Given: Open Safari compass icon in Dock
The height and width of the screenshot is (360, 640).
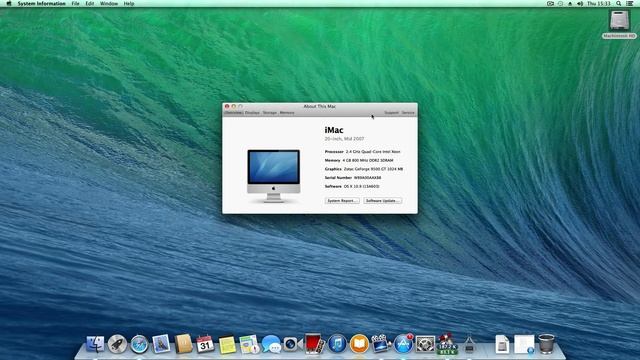Looking at the screenshot, I should (x=139, y=344).
